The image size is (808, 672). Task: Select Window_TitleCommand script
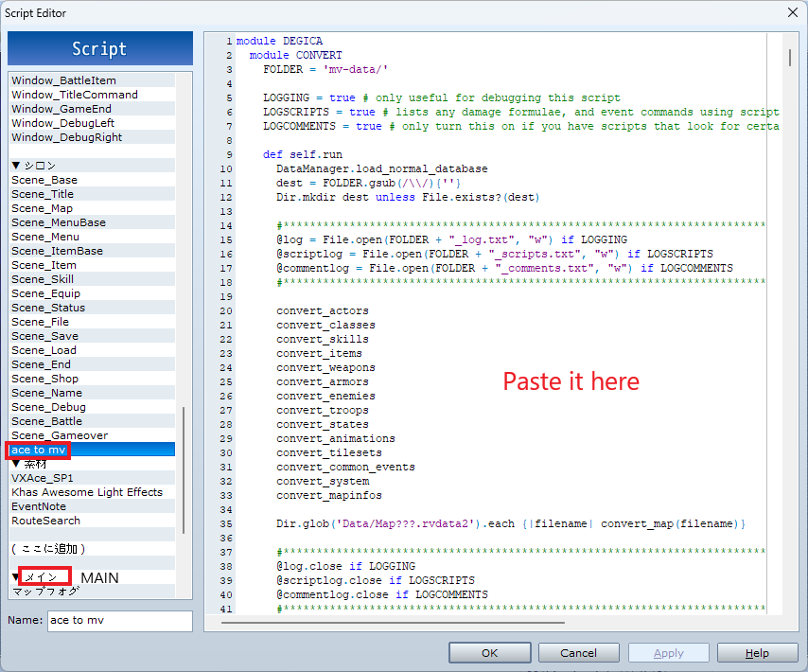pyautogui.click(x=92, y=95)
